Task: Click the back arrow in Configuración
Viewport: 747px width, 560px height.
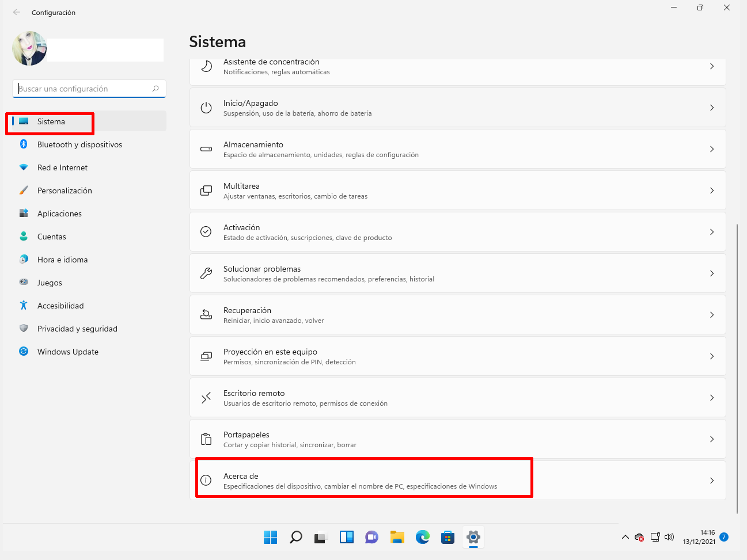Action: coord(16,12)
